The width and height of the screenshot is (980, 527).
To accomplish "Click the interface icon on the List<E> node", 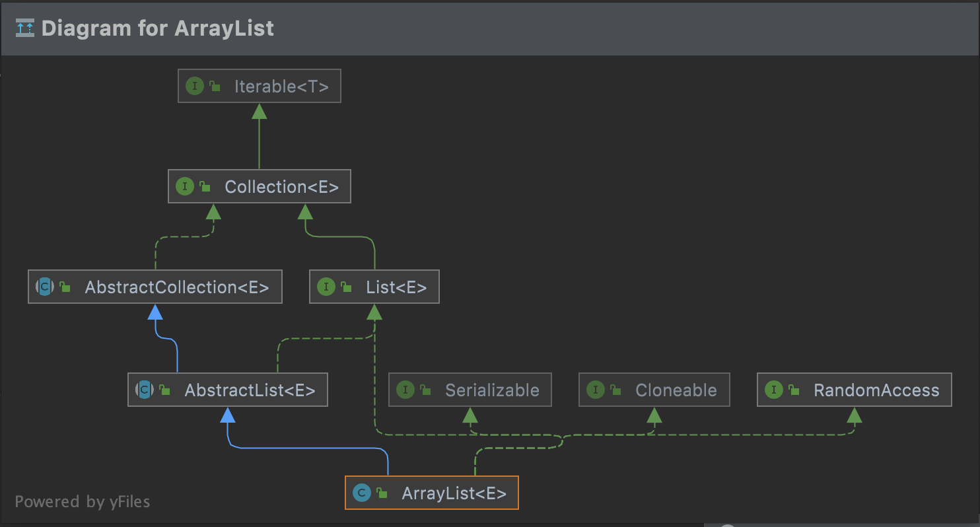I will pos(326,287).
